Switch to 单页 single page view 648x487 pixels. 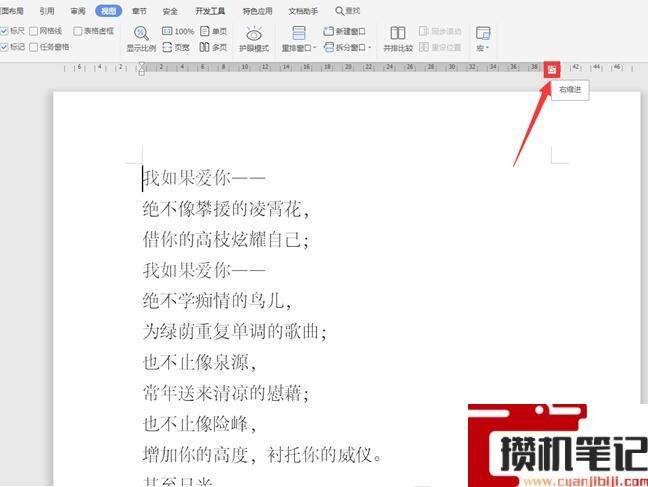213,31
